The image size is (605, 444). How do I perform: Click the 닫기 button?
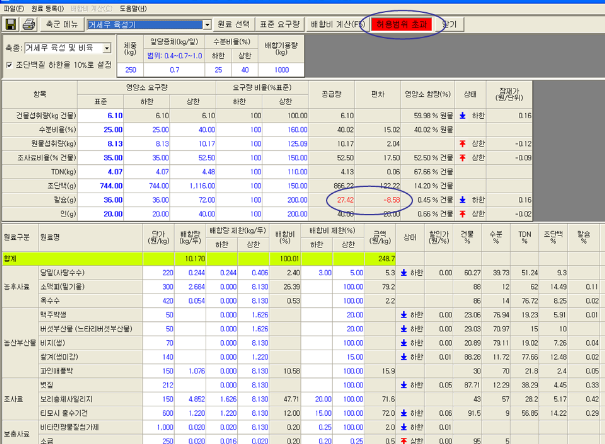(x=449, y=24)
